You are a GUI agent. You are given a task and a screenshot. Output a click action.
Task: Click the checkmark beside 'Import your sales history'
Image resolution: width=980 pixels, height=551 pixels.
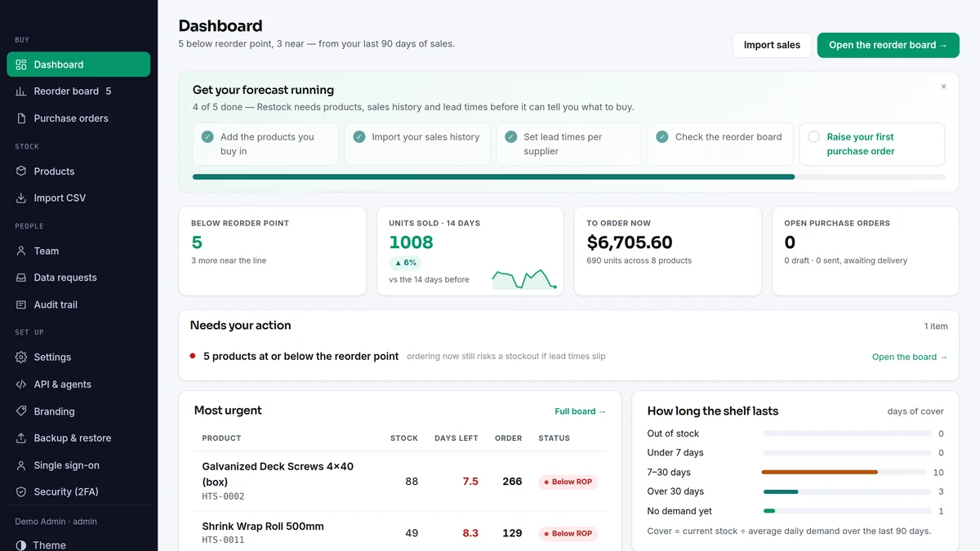tap(359, 137)
